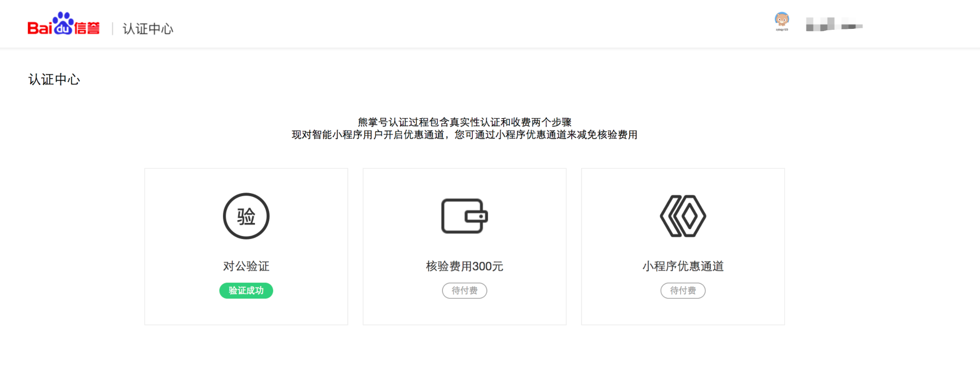Screen dimensions: 980x389
Task: Click the 熊掌号认证过程 description line
Action: pyautogui.click(x=464, y=122)
